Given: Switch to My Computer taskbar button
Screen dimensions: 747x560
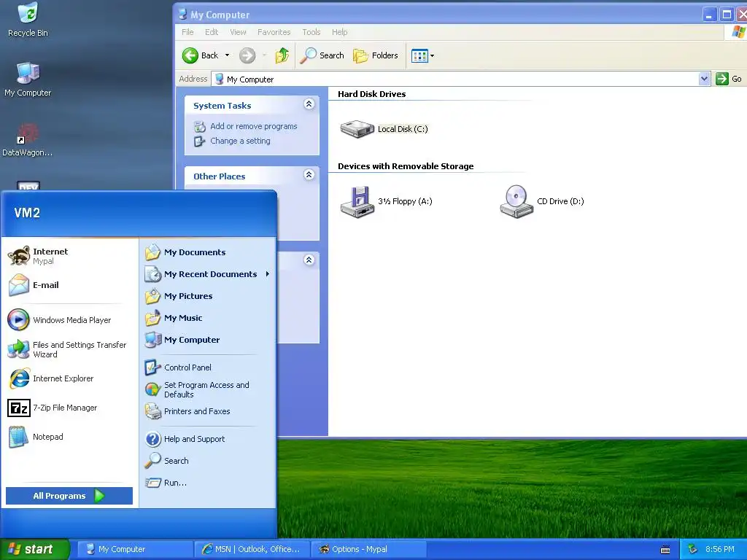Looking at the screenshot, I should [135, 550].
